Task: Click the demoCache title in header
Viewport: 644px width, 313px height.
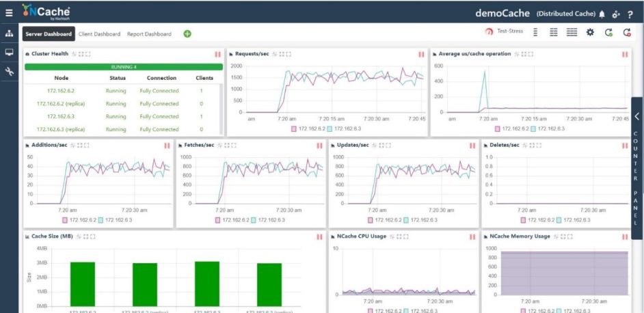Action: (502, 13)
